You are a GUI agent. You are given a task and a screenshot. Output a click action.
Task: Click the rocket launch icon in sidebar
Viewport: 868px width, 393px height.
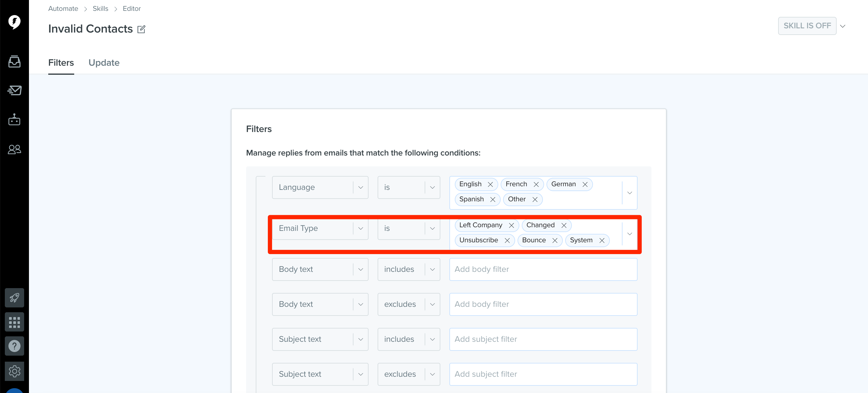(14, 298)
